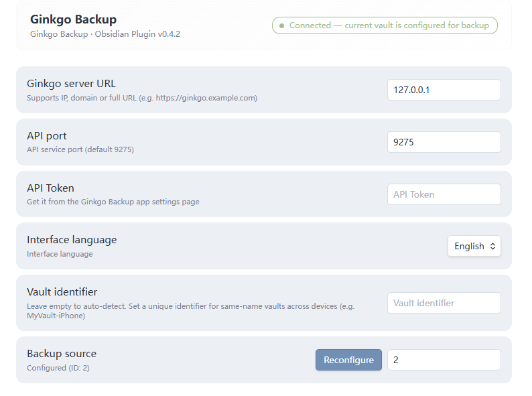
Task: Click the 'Interface language' heading label
Action: click(x=72, y=240)
